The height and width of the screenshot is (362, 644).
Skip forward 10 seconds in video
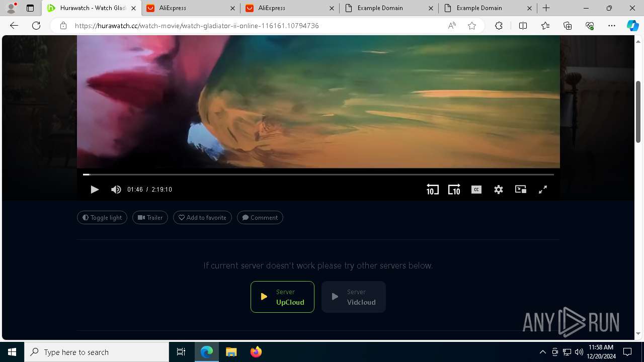tap(454, 190)
